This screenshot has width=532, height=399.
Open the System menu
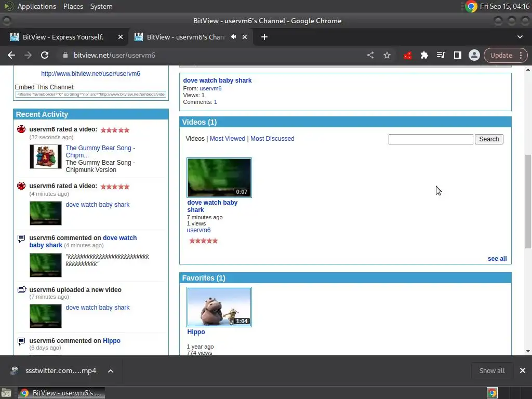101,6
